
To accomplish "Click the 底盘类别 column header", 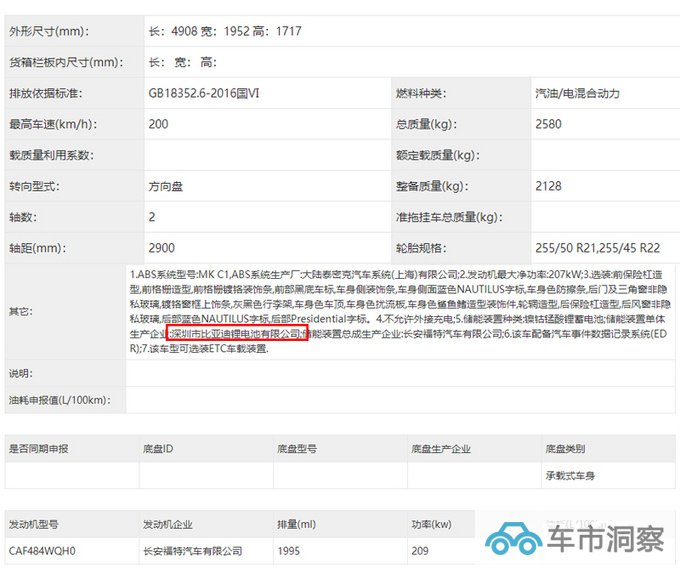I will (x=565, y=449).
